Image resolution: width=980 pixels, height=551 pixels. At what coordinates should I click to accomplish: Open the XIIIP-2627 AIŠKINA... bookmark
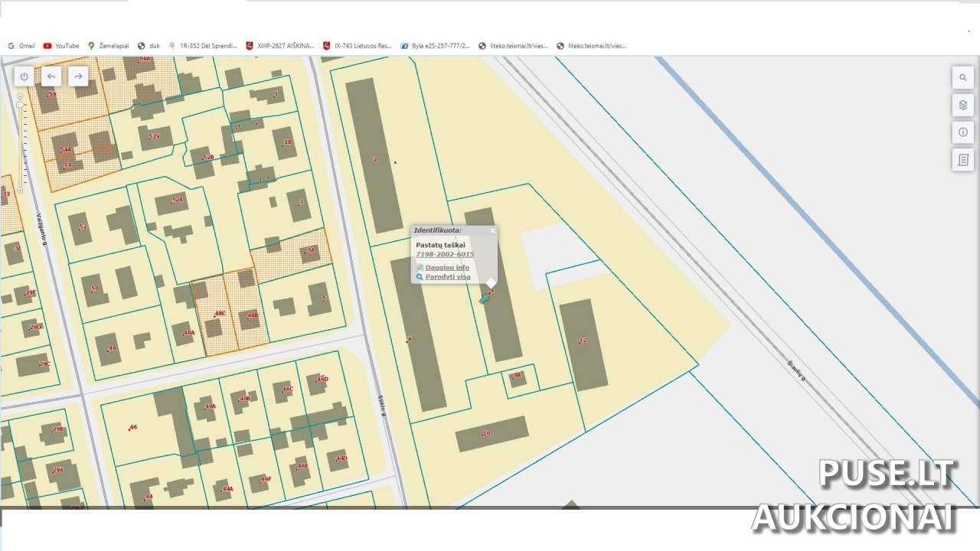pyautogui.click(x=280, y=46)
